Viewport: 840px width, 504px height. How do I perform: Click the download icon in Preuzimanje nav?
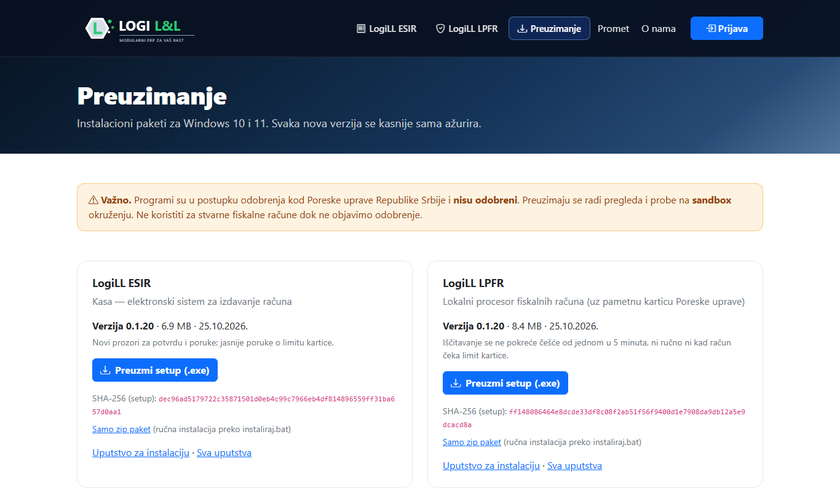pyautogui.click(x=522, y=28)
